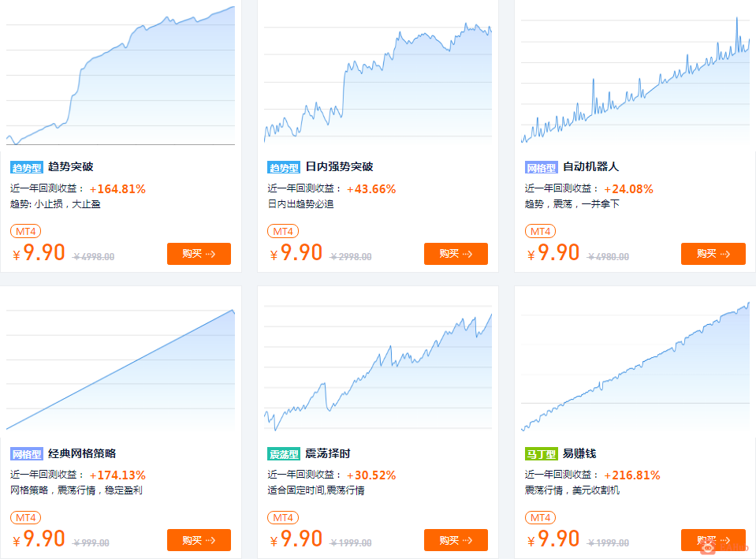Select the green 震荡型 category tag
This screenshot has height=559, width=756.
284,454
